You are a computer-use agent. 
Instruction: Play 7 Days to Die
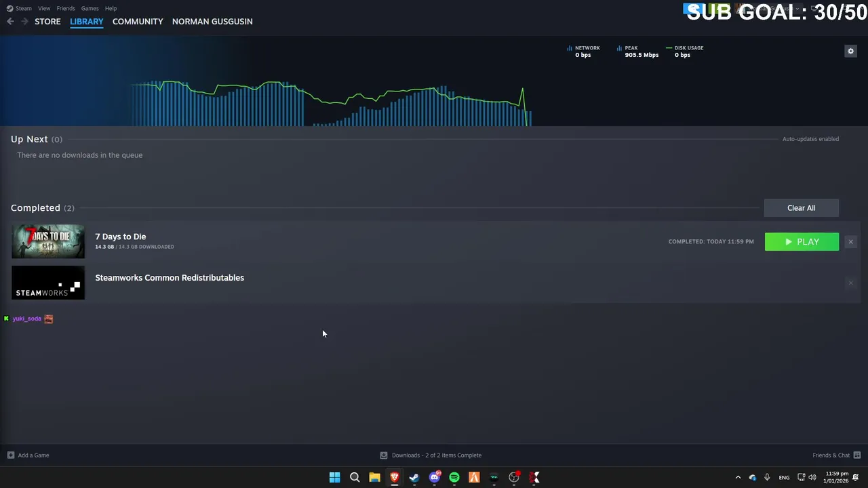click(802, 242)
